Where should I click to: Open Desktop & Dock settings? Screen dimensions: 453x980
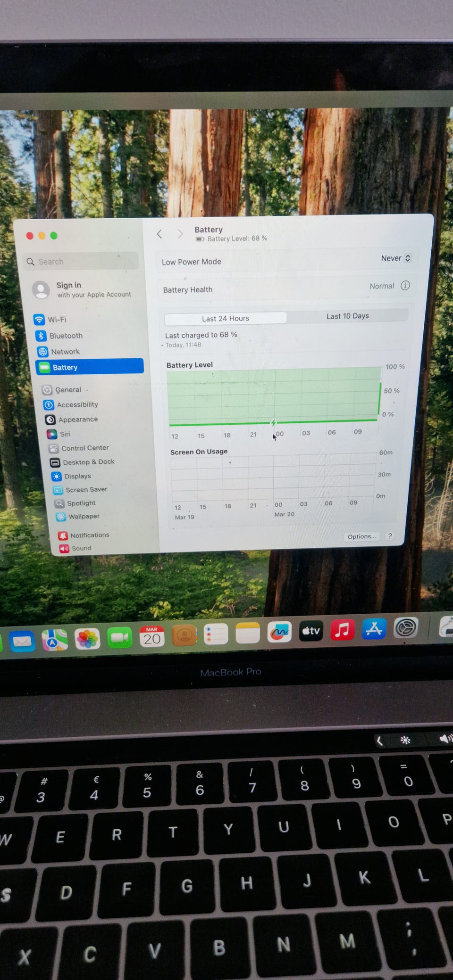point(83,462)
